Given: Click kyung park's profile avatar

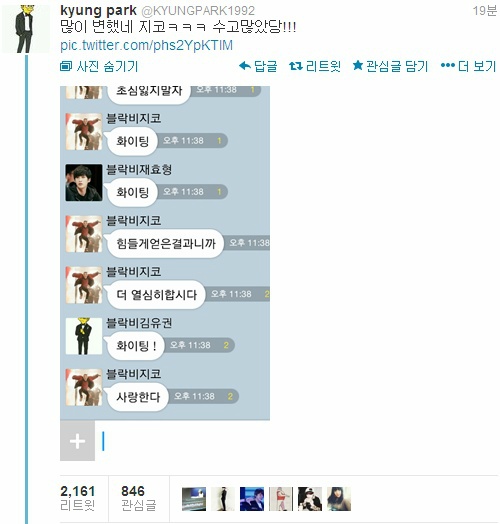Looking at the screenshot, I should [x=25, y=29].
